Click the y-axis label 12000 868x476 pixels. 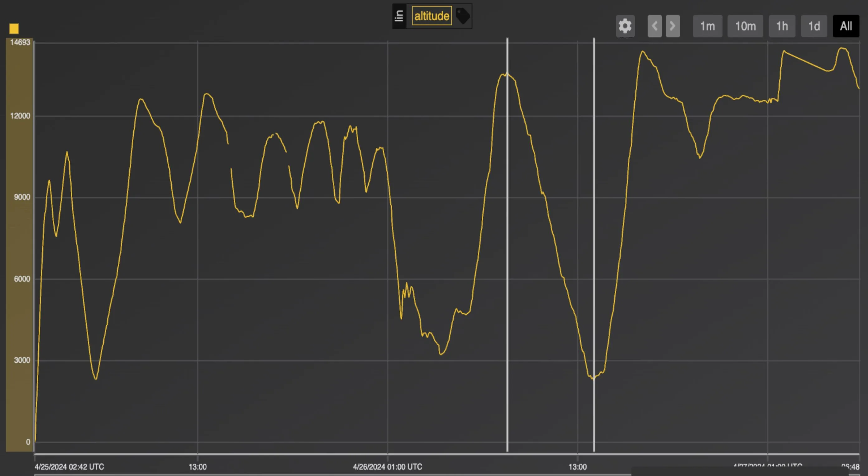click(20, 116)
